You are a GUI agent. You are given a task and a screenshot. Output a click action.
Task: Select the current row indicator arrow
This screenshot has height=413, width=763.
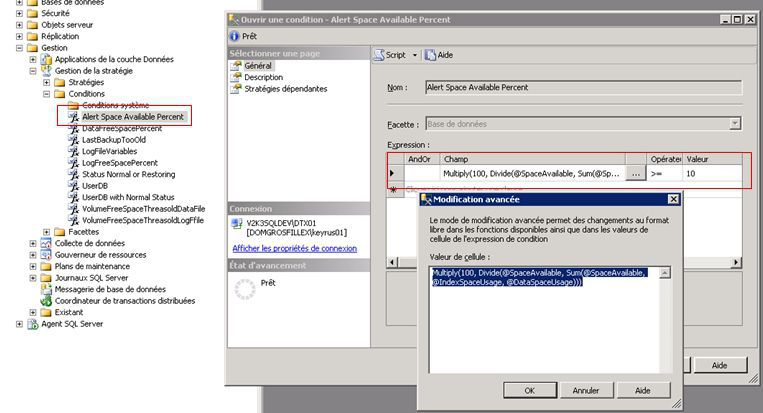[392, 173]
